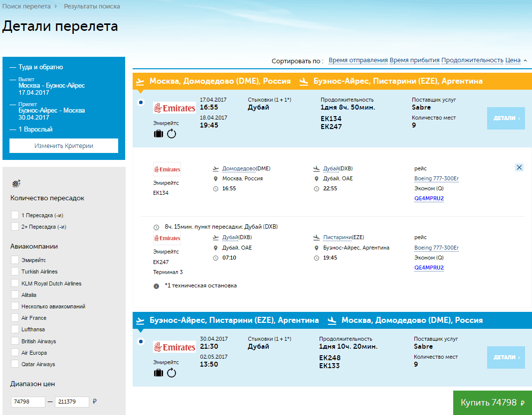
Task: Close the outbound flight details panel
Action: (519, 167)
